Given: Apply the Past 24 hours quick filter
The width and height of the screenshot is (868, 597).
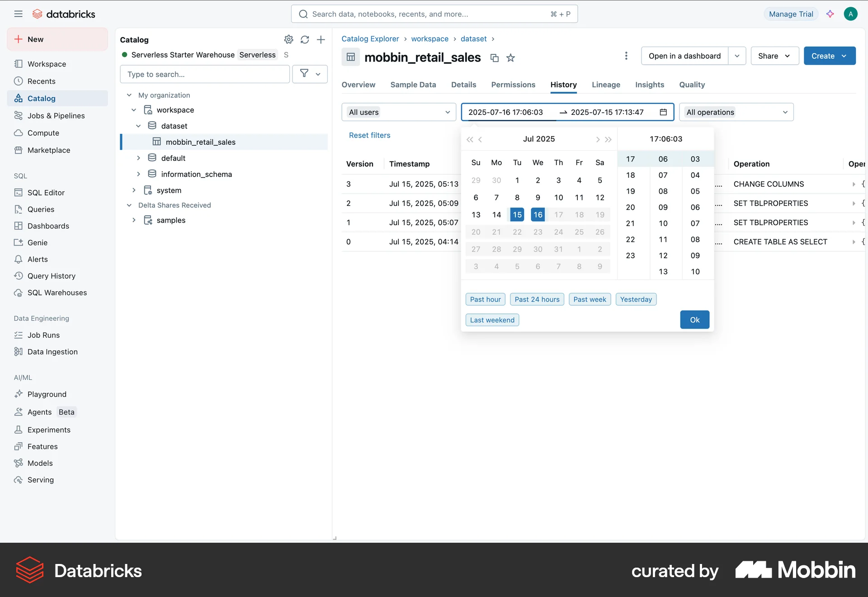Looking at the screenshot, I should (537, 299).
